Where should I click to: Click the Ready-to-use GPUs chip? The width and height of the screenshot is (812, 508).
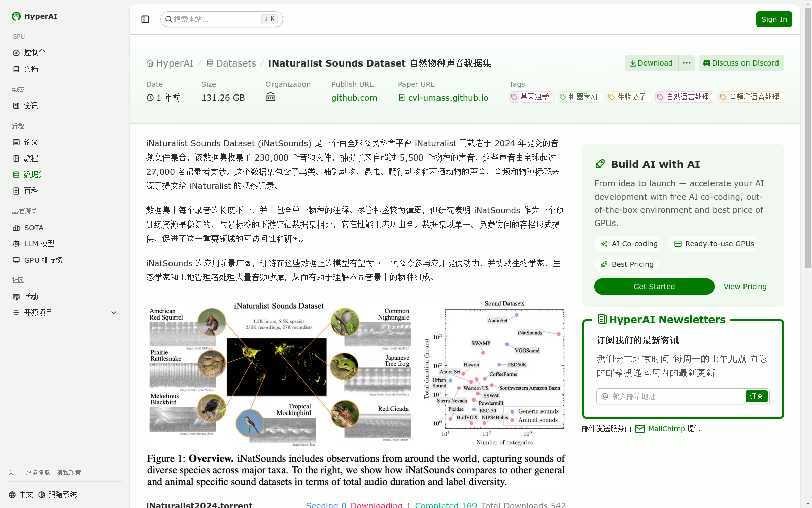click(714, 244)
